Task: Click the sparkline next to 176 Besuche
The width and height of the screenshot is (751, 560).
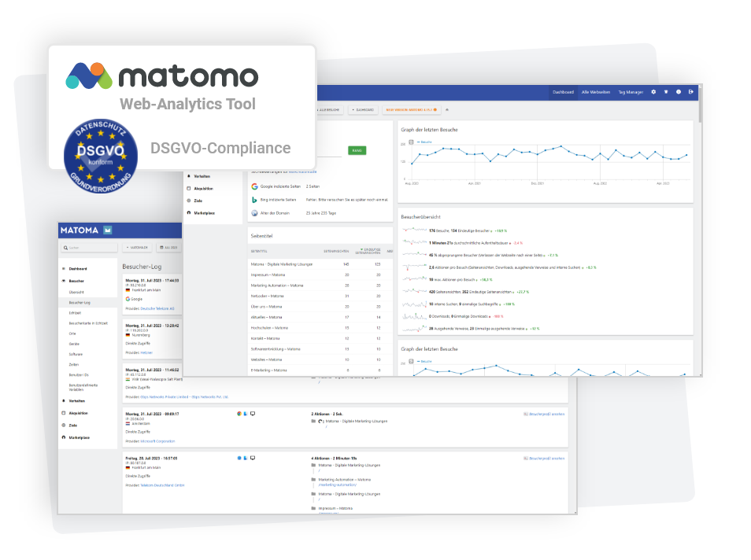Action: [414, 230]
